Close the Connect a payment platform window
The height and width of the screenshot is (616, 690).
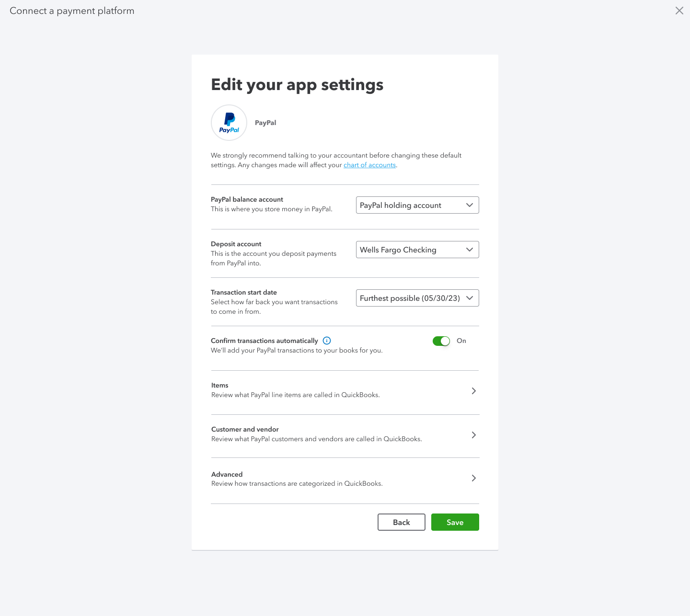[x=679, y=11]
